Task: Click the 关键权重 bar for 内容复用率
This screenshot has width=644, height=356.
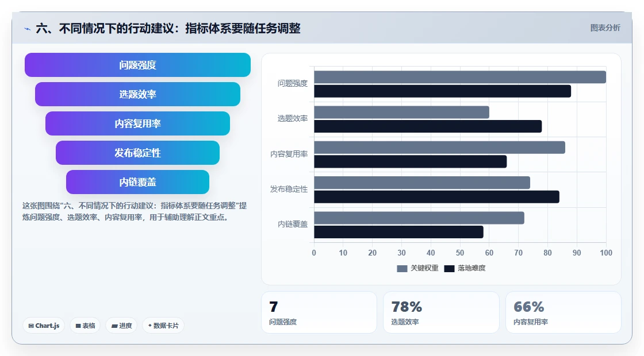Action: click(x=439, y=148)
